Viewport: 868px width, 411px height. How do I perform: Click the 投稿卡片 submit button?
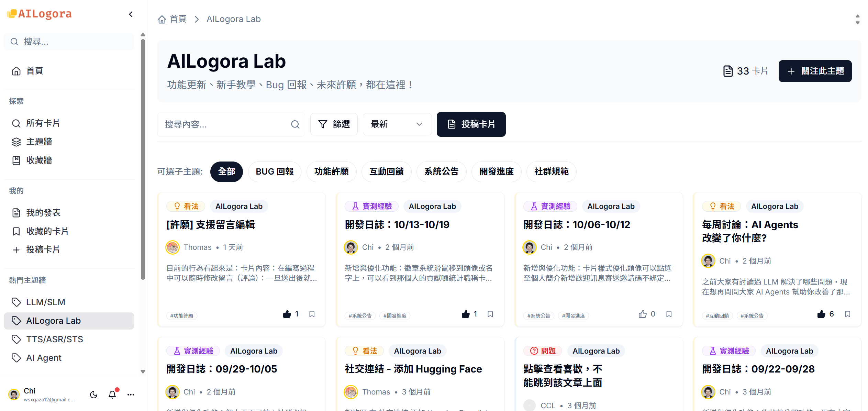471,124
